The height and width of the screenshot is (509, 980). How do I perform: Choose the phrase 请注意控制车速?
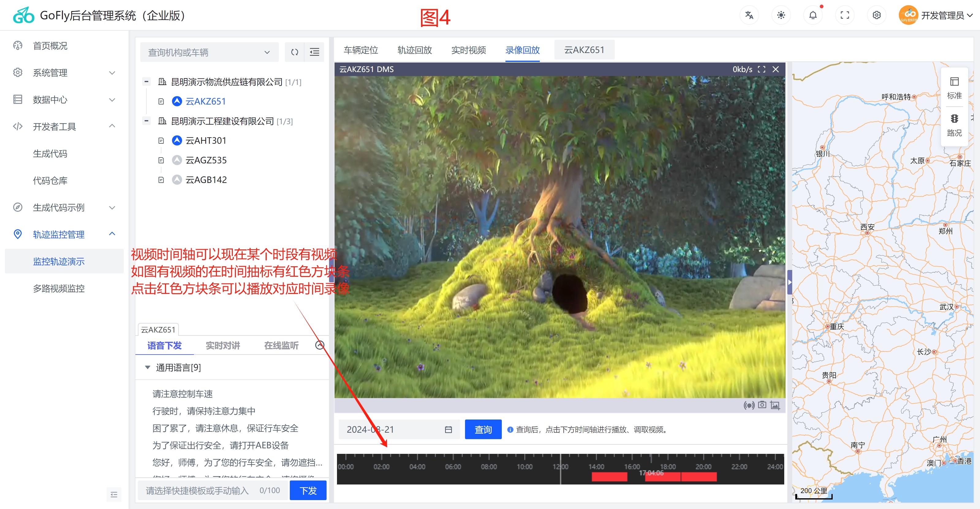(x=183, y=394)
